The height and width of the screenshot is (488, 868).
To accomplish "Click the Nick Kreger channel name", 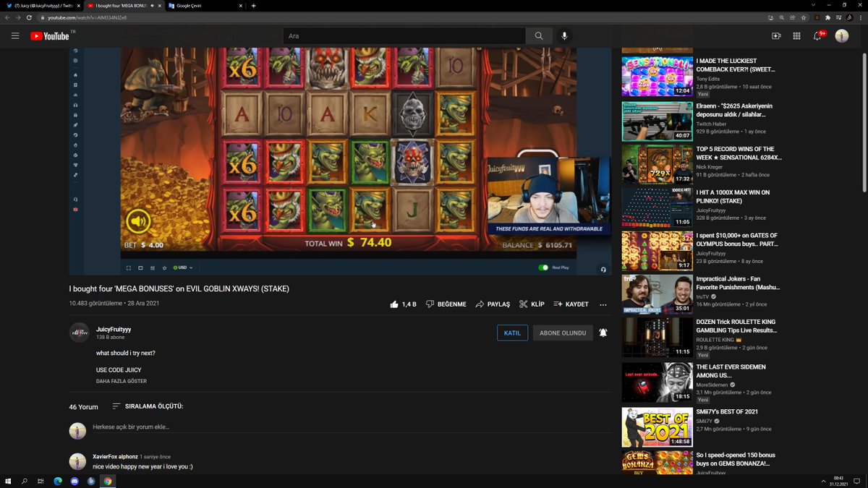I will point(710,167).
